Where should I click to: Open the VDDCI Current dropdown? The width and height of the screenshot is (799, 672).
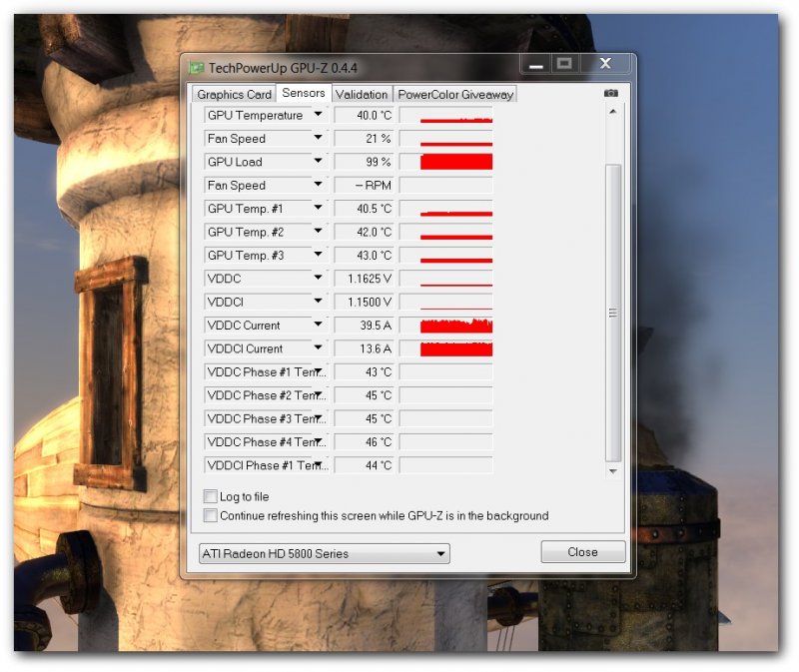coord(318,348)
